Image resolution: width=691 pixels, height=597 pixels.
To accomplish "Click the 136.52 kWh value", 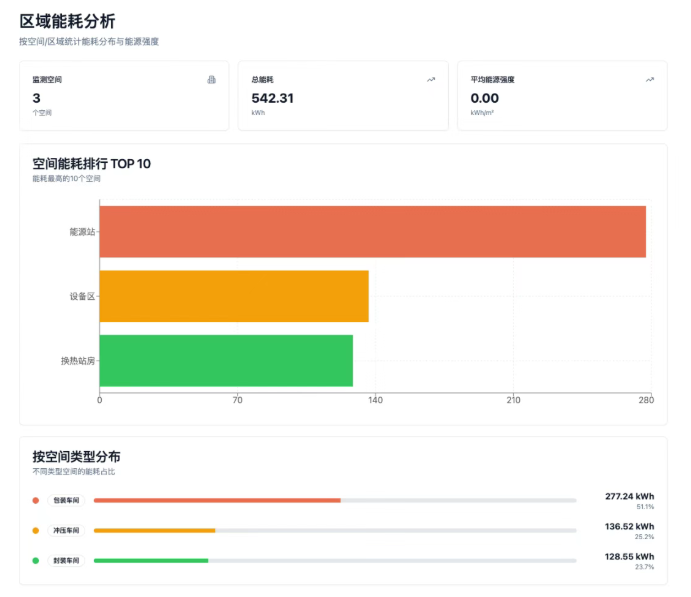I will [629, 527].
